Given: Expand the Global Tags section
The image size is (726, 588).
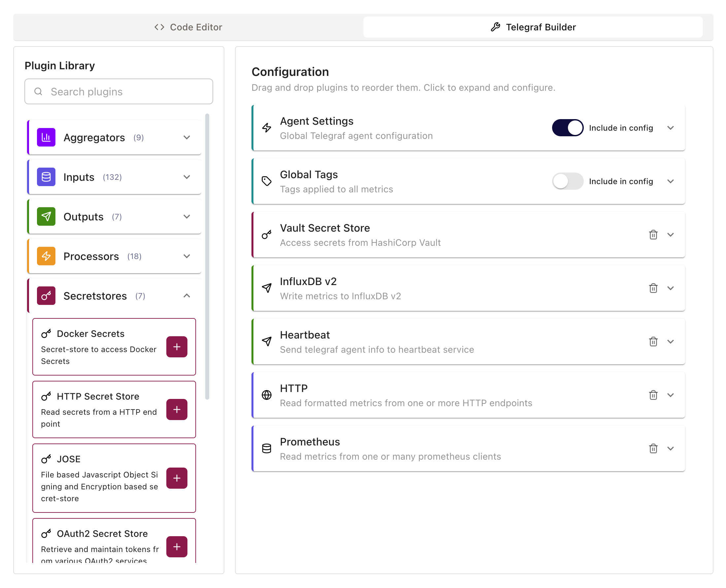Looking at the screenshot, I should coord(671,181).
